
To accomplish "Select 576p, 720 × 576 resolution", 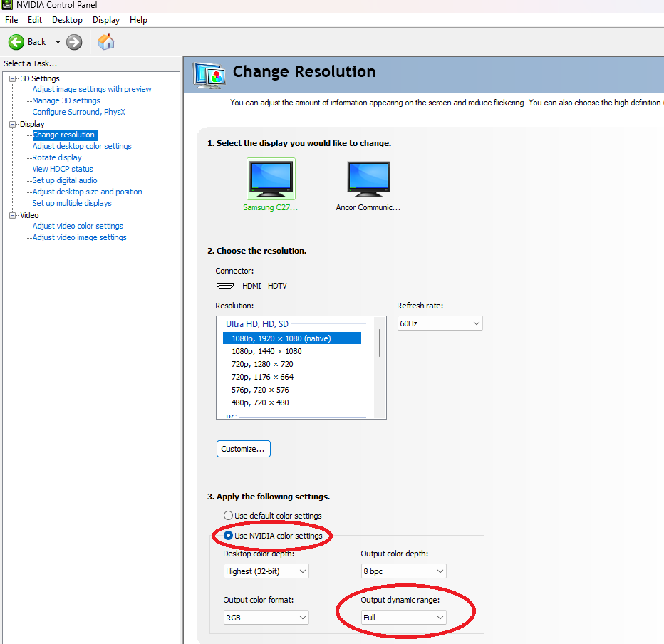I will pos(260,390).
